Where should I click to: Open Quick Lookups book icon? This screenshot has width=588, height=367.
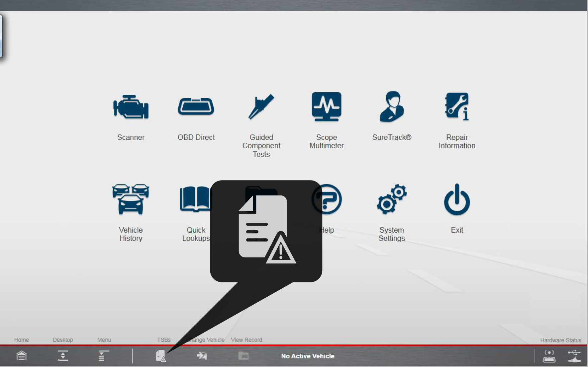(194, 199)
